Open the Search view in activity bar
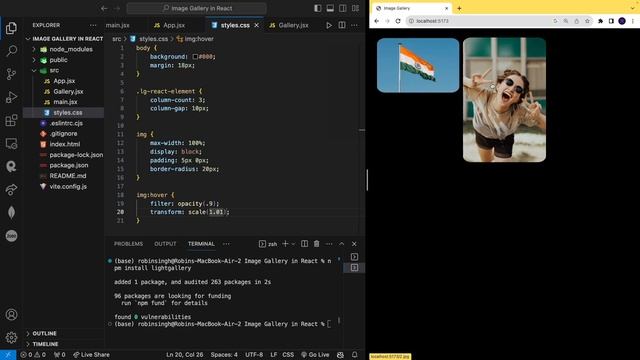 [11, 51]
